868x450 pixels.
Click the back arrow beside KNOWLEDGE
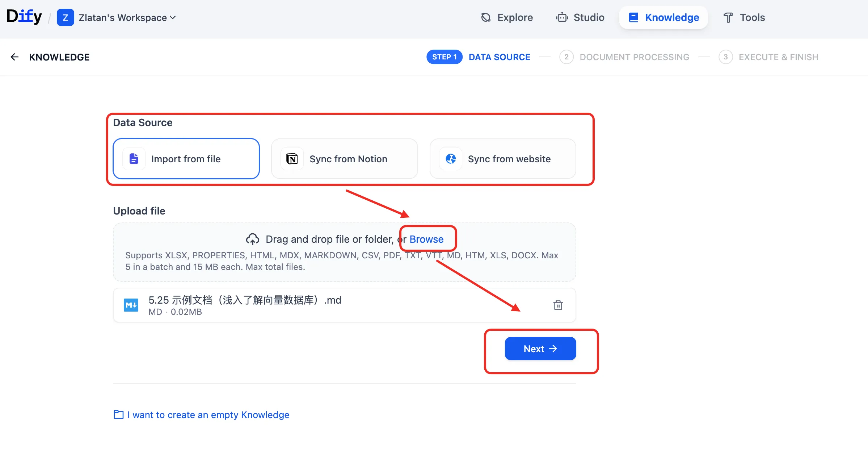[x=14, y=57]
